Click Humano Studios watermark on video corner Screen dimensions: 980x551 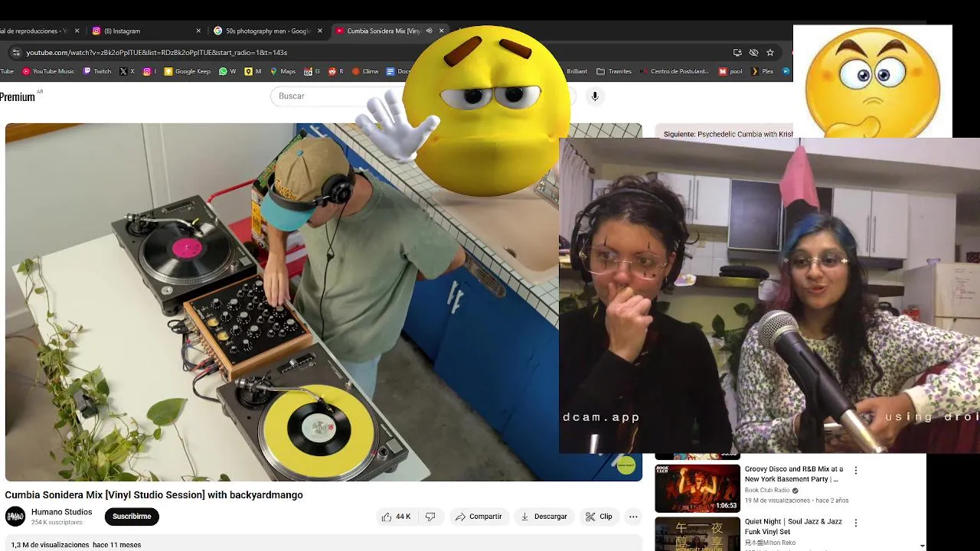(626, 465)
